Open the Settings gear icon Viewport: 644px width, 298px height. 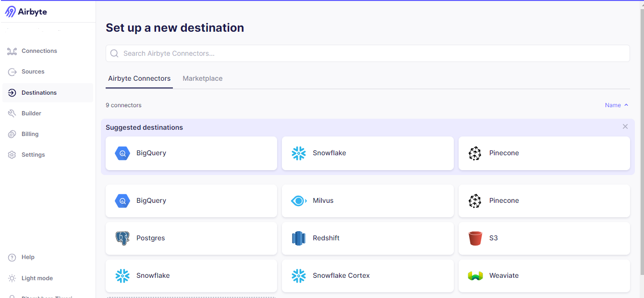pos(12,155)
